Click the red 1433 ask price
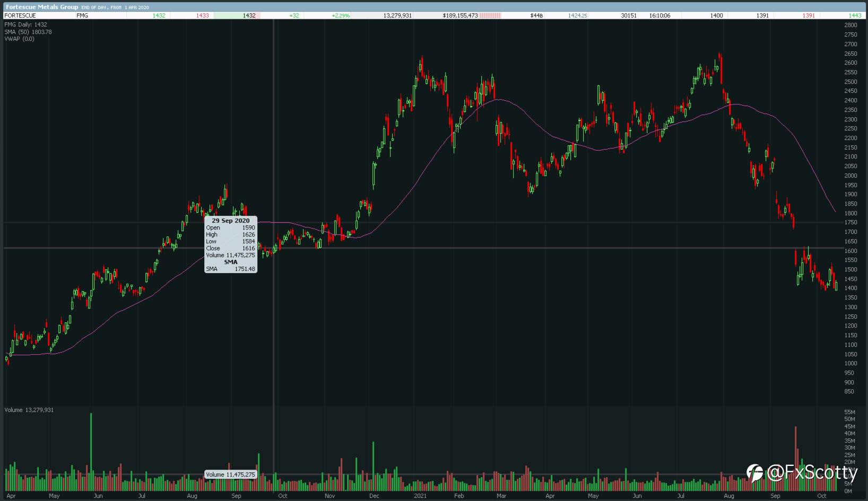Viewport: 868px width, 501px height. tap(202, 15)
